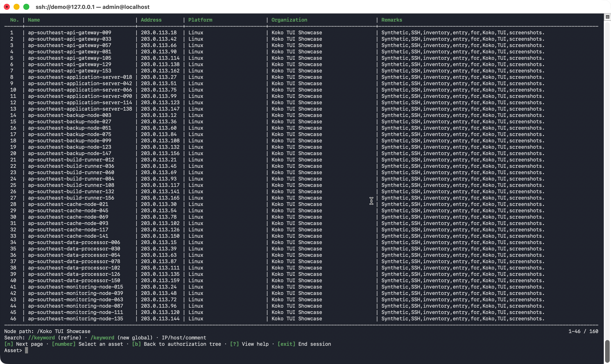Select row ap-southeast-build-runner-156

(x=301, y=198)
